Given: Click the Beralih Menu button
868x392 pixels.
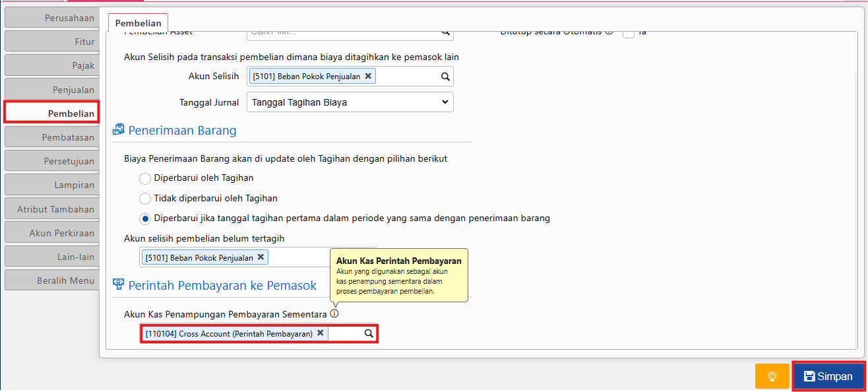Looking at the screenshot, I should tap(51, 280).
